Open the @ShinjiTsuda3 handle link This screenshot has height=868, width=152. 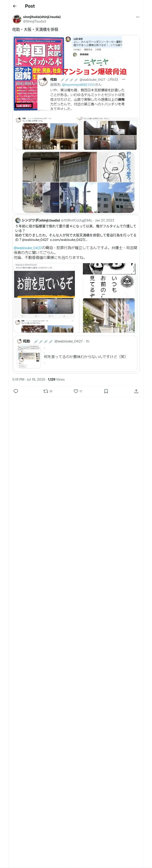[x=34, y=21]
